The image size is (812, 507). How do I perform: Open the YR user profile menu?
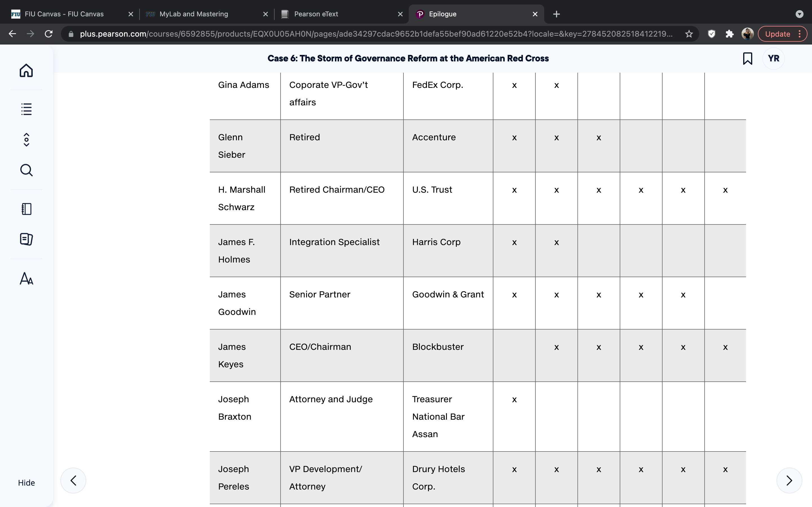pos(773,58)
